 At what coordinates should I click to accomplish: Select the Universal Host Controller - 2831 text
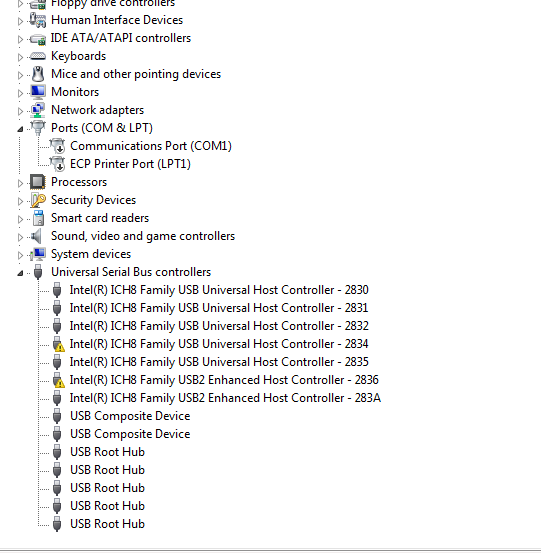[x=219, y=308]
